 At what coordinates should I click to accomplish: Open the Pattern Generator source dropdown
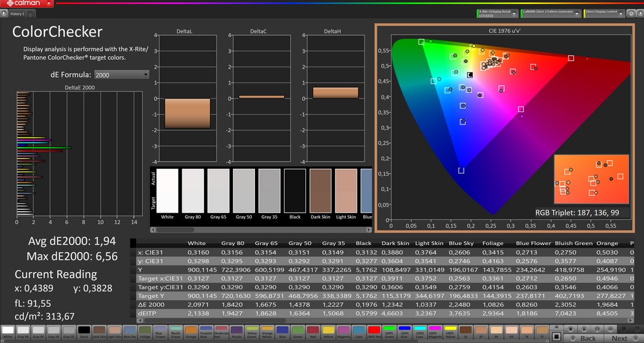[576, 13]
